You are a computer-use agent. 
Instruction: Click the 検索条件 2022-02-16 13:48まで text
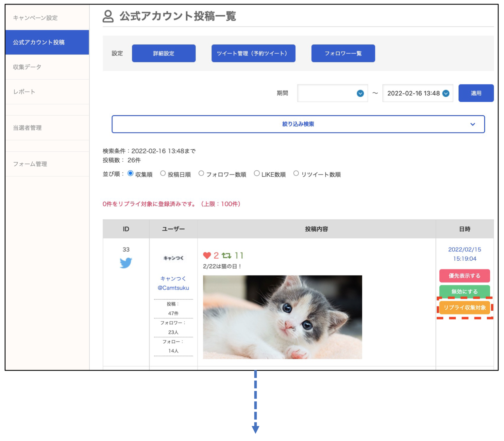tap(149, 151)
